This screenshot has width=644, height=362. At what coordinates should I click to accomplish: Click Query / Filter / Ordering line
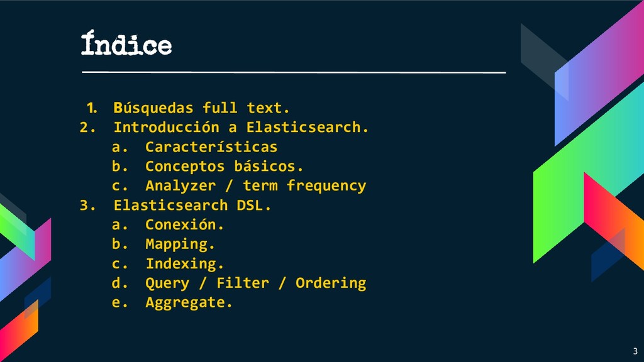255,283
